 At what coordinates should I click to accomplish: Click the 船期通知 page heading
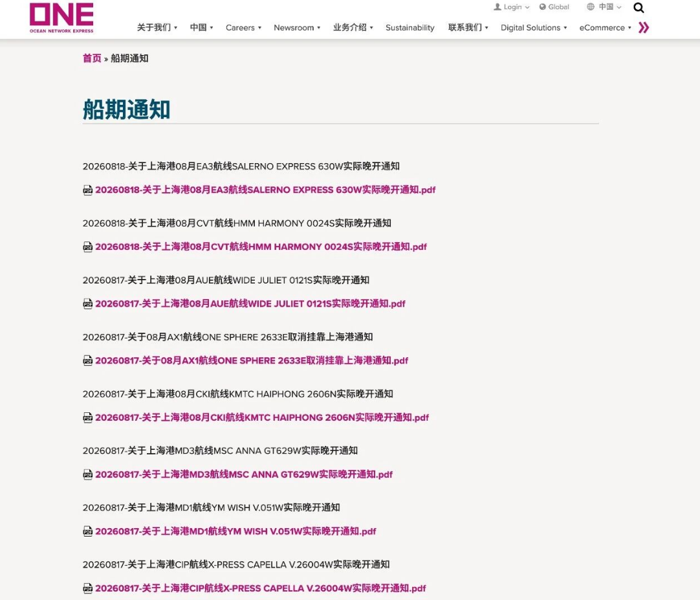(126, 109)
